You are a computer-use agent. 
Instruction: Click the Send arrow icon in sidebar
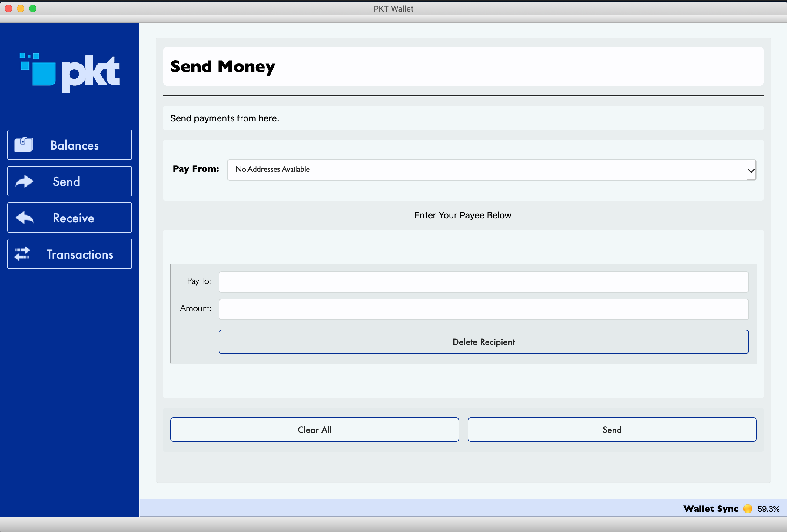(24, 181)
